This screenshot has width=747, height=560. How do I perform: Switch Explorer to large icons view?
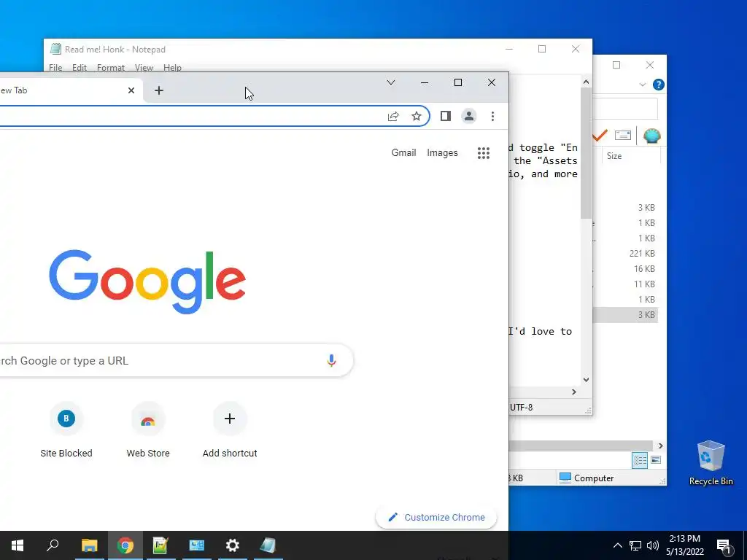coord(656,460)
